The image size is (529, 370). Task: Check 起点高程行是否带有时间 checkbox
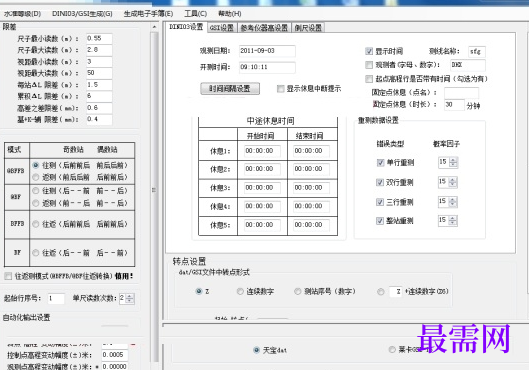[369, 79]
